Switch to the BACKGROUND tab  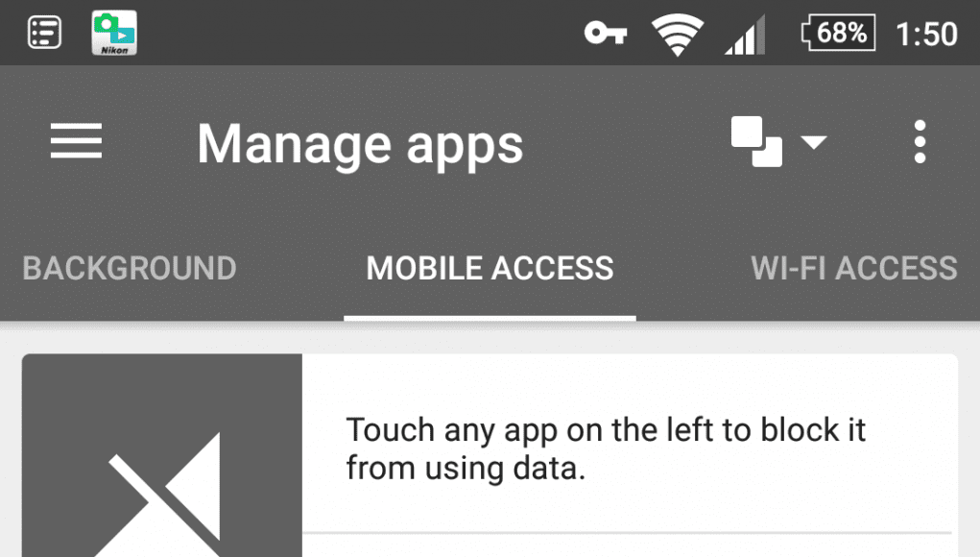pos(130,268)
